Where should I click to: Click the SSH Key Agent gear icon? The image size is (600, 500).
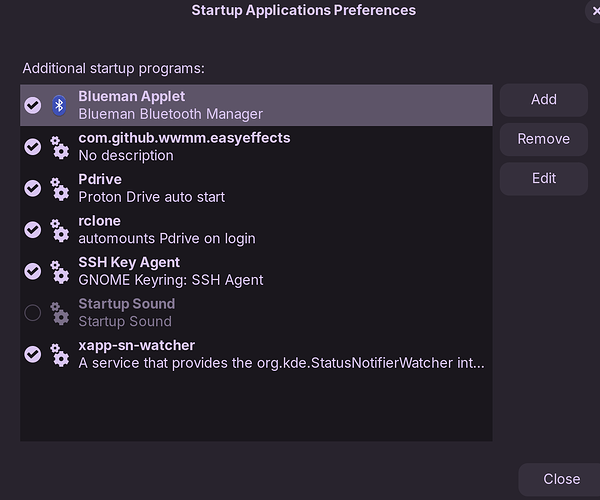pyautogui.click(x=59, y=271)
